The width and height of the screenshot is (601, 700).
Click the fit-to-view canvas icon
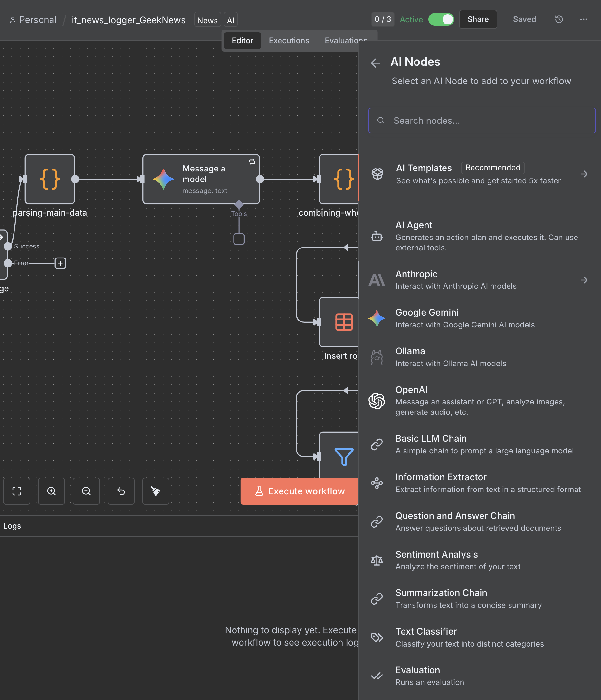point(16,491)
